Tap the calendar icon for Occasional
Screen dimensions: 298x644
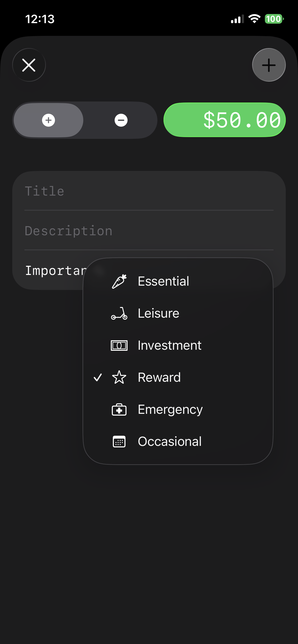coord(119,442)
